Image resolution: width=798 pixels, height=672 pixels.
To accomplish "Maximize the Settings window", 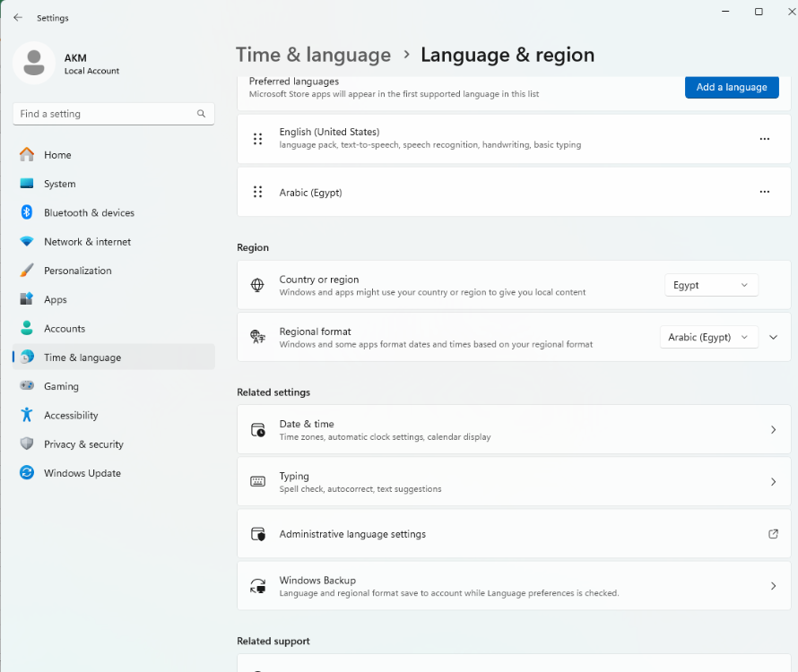I will 759,11.
